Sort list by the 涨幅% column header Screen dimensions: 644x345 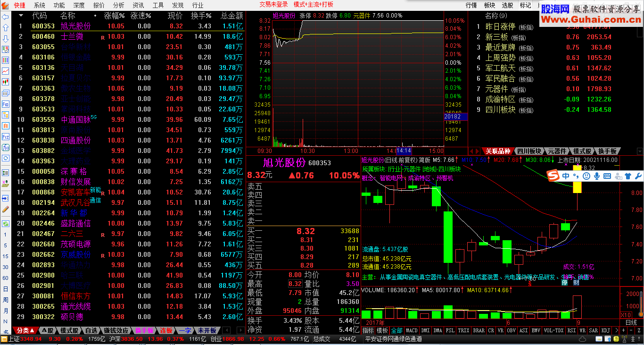pyautogui.click(x=115, y=16)
